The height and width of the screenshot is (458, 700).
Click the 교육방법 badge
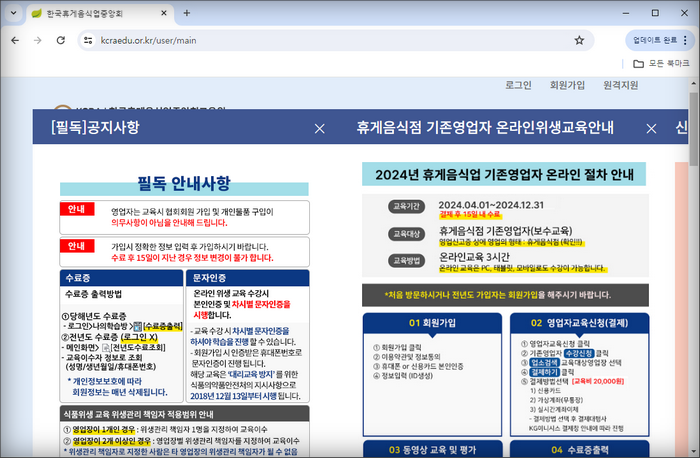406,261
